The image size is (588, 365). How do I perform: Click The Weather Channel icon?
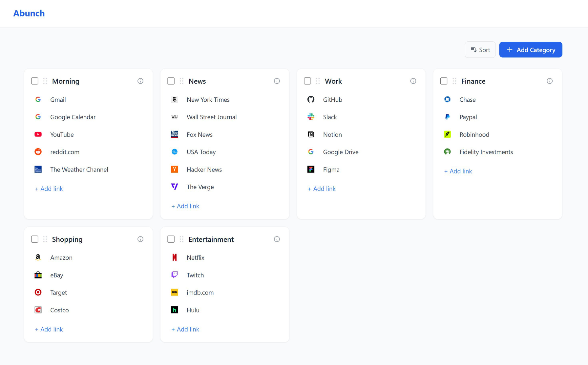(x=38, y=169)
